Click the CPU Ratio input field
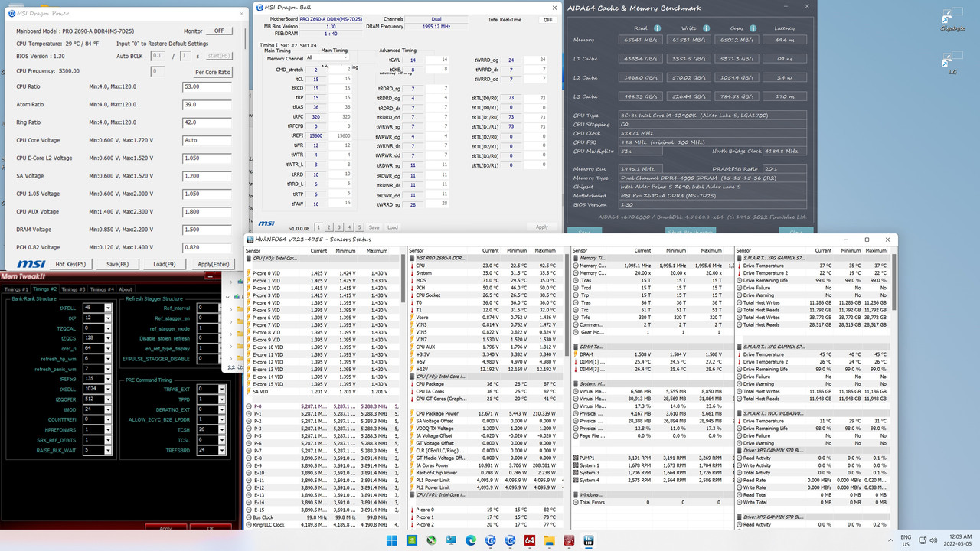This screenshot has width=980, height=551. 207,86
